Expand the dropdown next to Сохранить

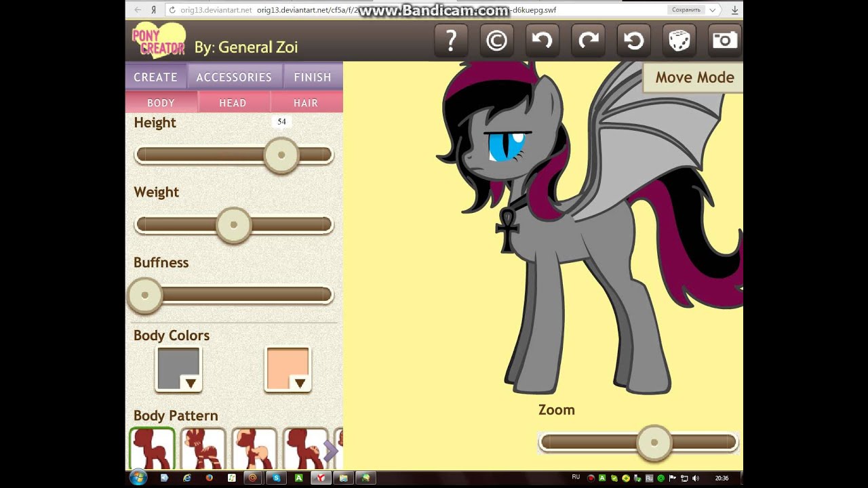pos(712,9)
